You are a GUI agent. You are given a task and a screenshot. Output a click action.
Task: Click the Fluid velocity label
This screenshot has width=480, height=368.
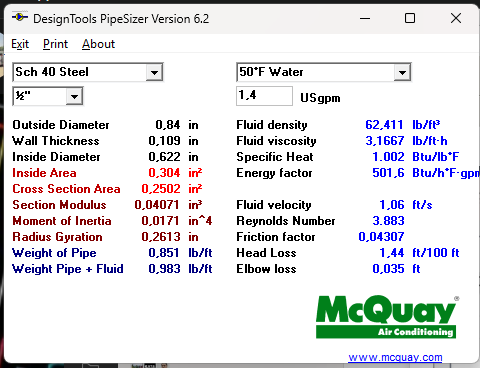tap(274, 205)
